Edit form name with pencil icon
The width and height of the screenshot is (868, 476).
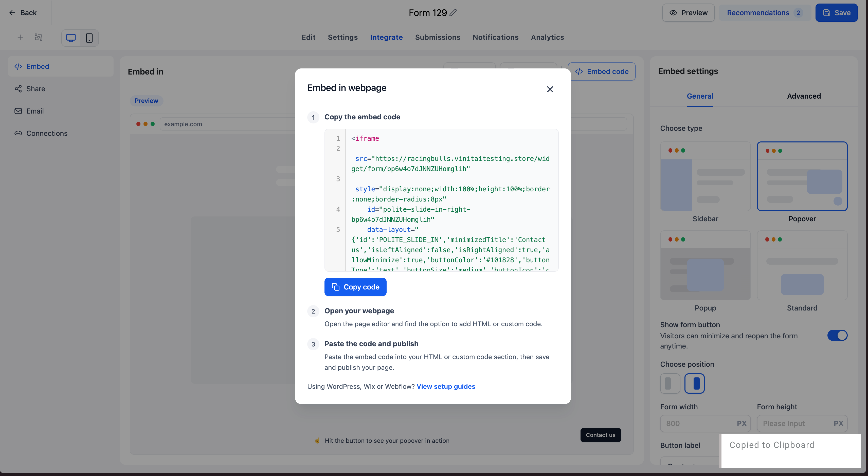tap(453, 13)
